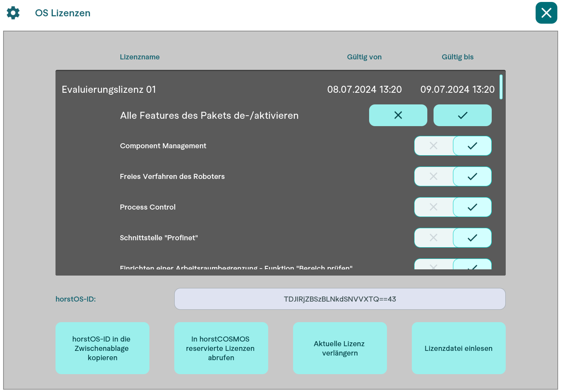Click the license list scrollbar
562x392 pixels.
[x=501, y=87]
